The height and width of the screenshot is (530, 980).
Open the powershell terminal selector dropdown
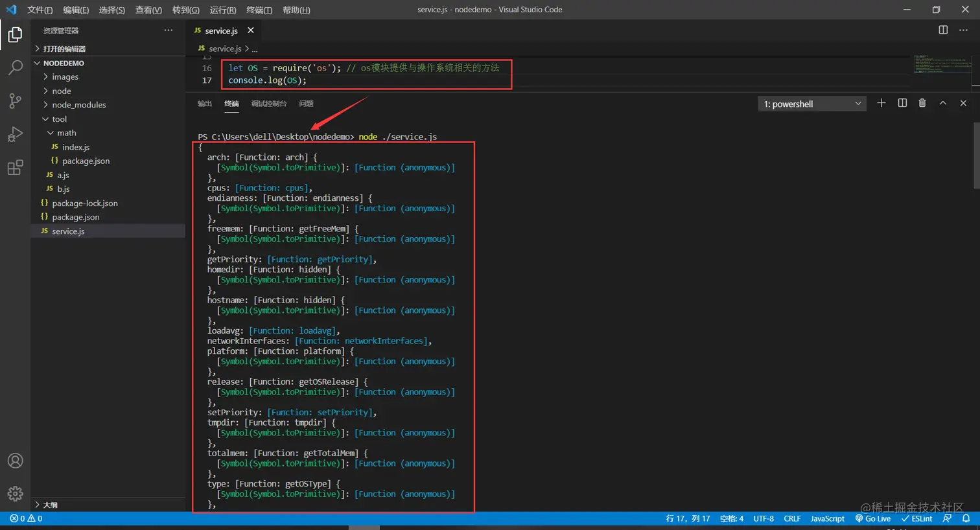(812, 104)
